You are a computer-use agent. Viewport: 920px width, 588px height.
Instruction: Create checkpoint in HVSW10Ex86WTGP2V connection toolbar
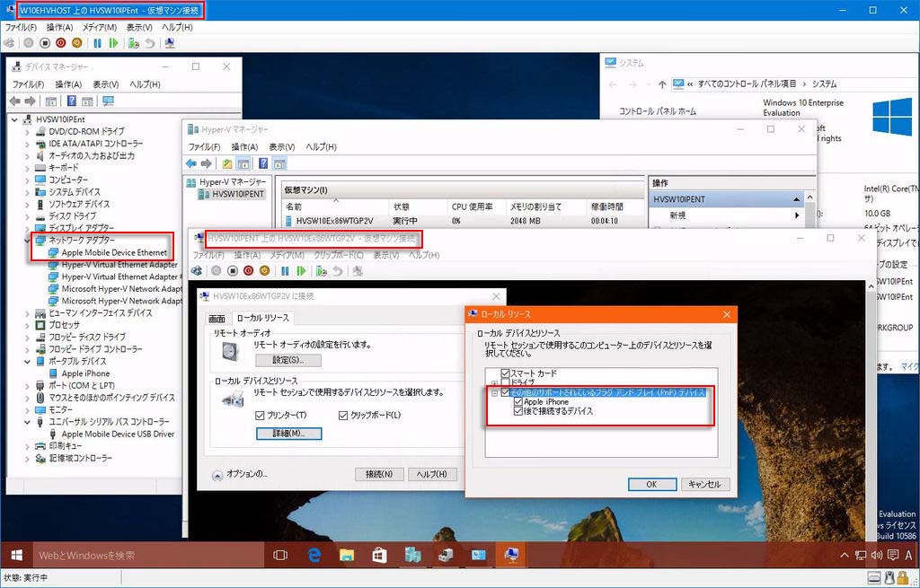click(322, 271)
